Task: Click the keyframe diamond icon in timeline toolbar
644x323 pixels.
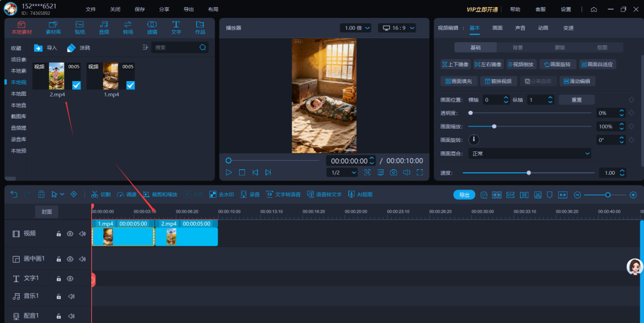Action: pyautogui.click(x=74, y=194)
